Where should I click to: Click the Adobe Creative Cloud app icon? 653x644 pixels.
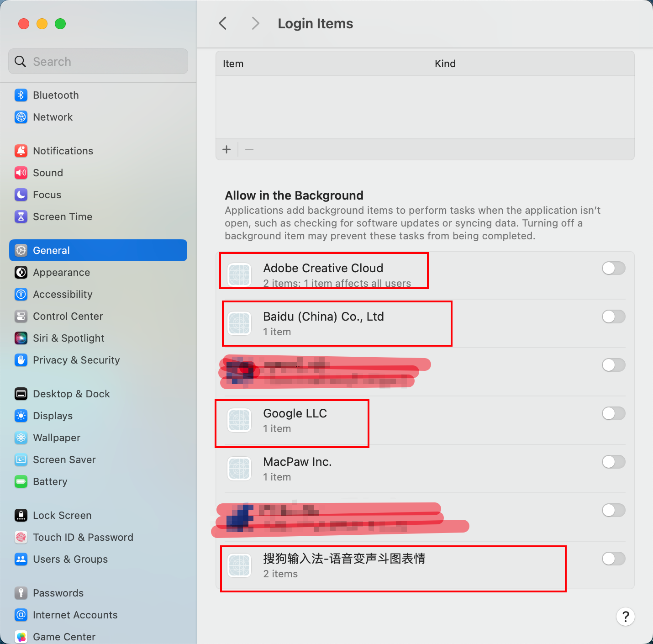[239, 275]
